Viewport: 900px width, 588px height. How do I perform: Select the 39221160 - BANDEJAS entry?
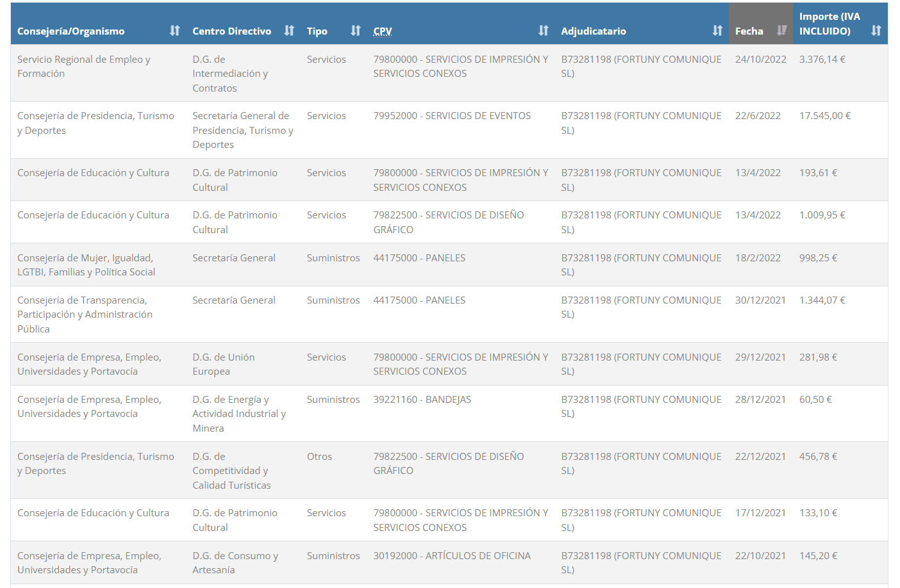422,400
